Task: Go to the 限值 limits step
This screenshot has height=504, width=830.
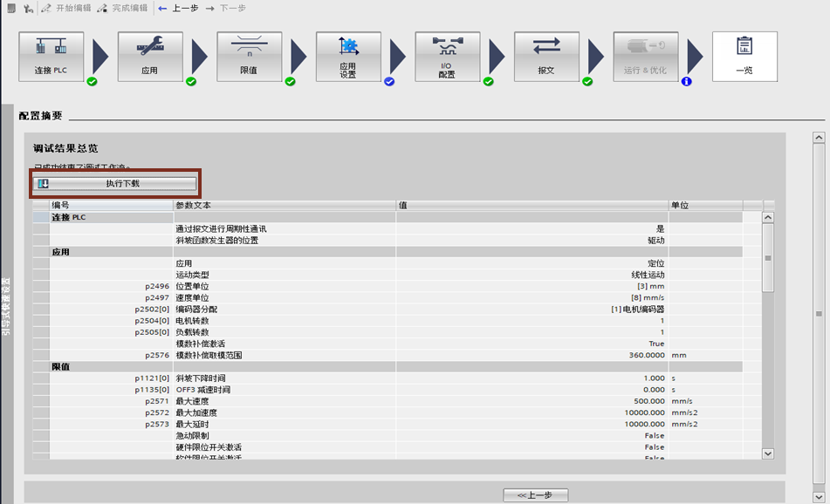Action: [x=249, y=57]
